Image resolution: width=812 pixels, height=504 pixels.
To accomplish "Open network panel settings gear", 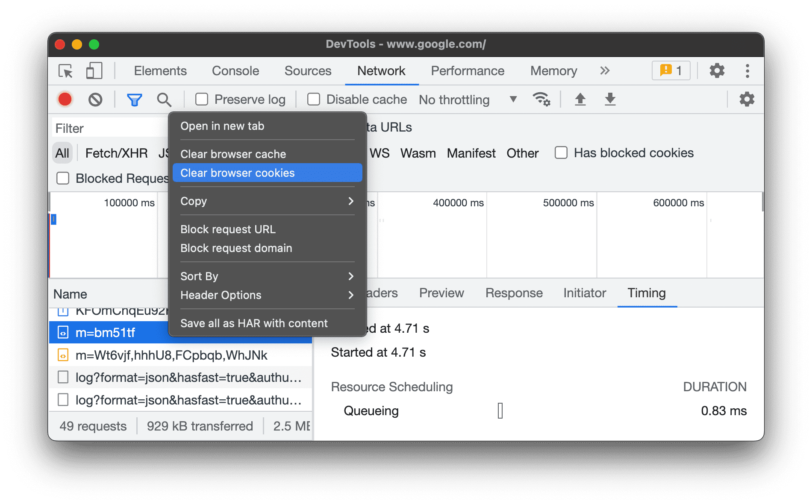I will [x=747, y=99].
